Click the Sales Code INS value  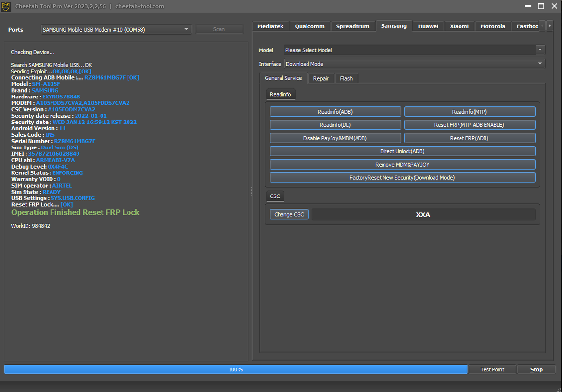[50, 135]
